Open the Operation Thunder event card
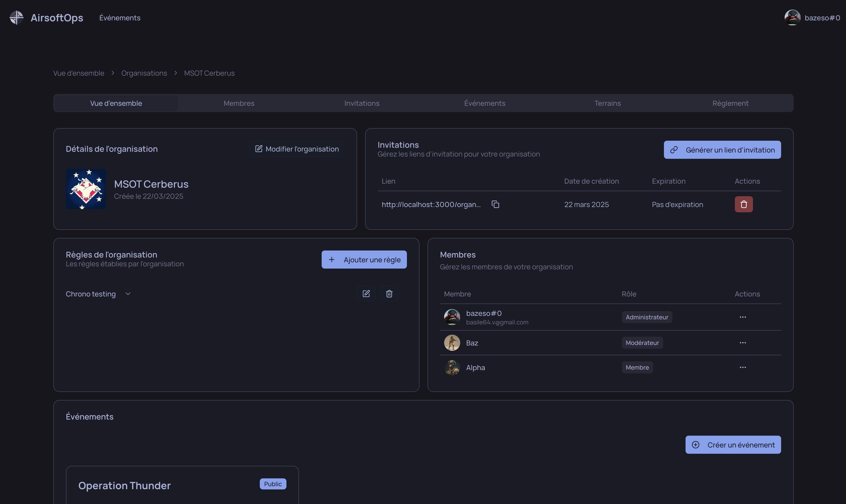 tap(124, 485)
